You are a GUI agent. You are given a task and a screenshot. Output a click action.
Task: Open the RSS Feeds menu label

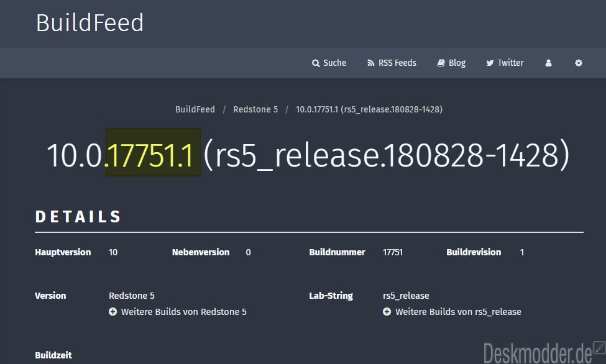(397, 63)
